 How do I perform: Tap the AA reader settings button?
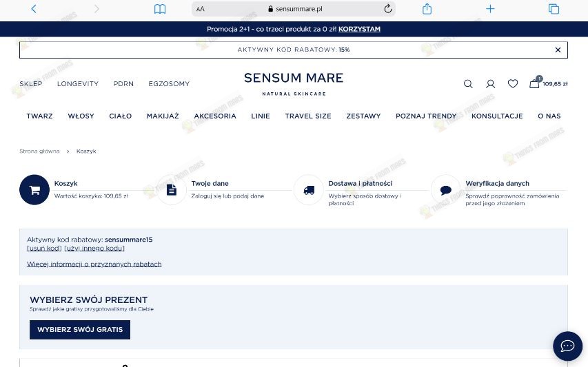(x=200, y=9)
